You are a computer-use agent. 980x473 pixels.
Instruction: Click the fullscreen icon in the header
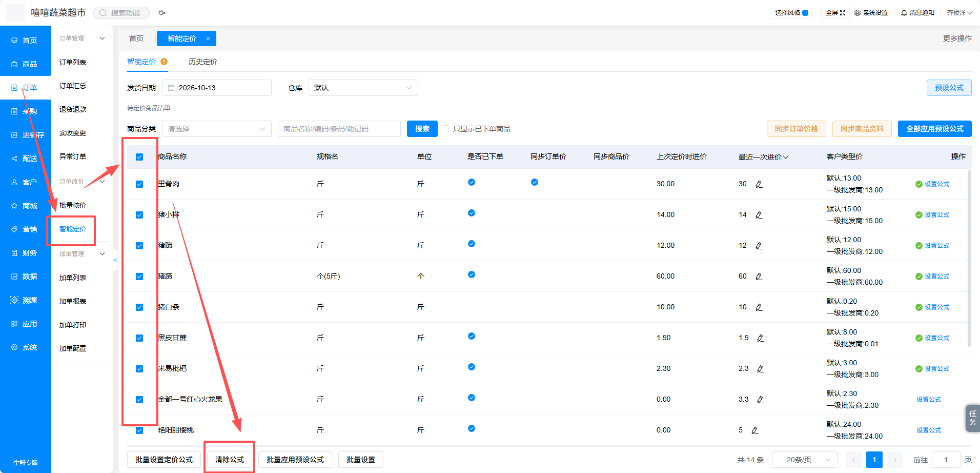click(x=843, y=13)
